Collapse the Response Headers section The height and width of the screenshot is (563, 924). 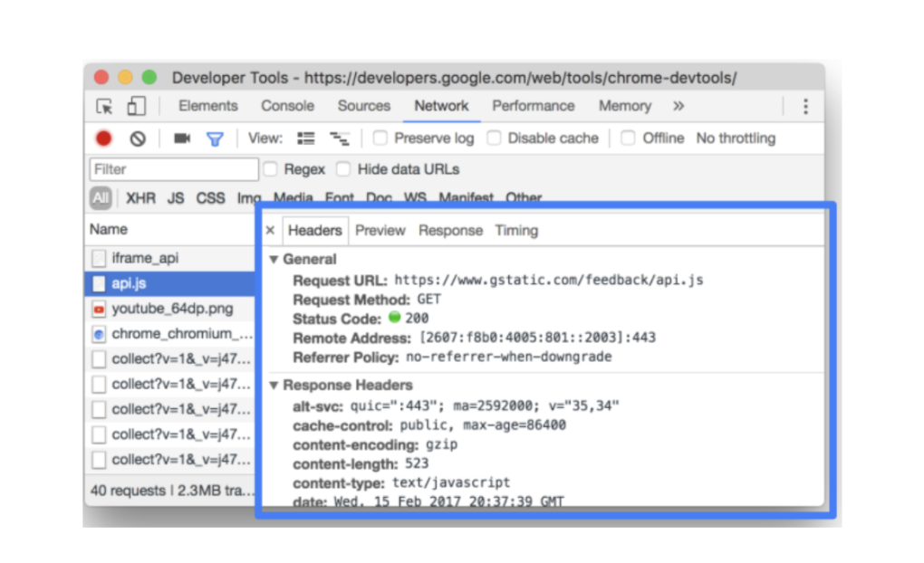click(x=274, y=386)
